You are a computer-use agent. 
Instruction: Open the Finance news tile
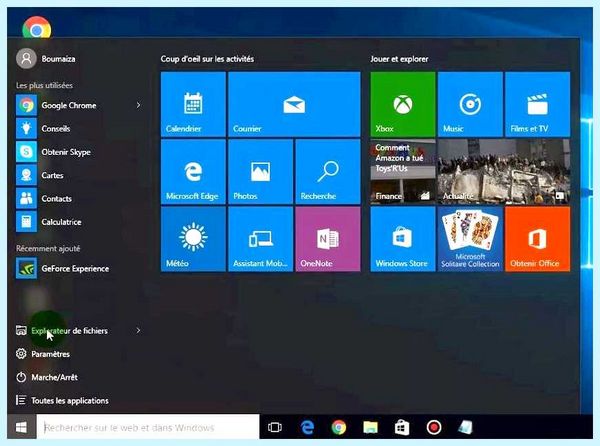click(403, 172)
